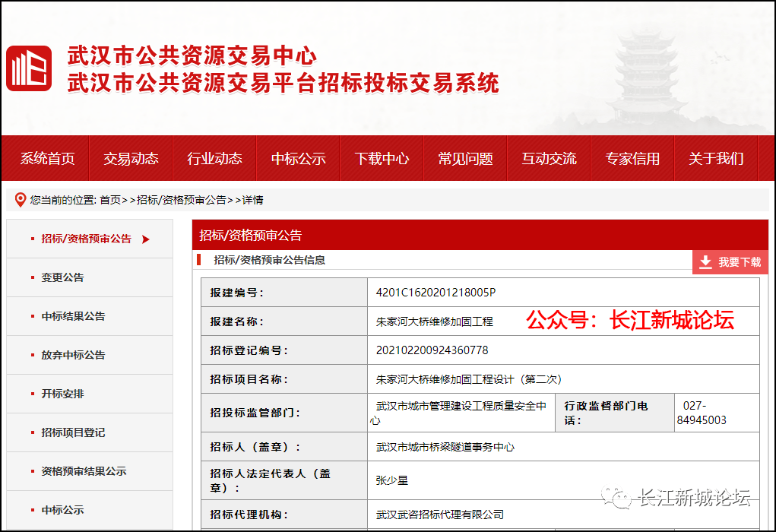Open the 交易动态 navigation menu
The image size is (776, 532).
point(131,159)
